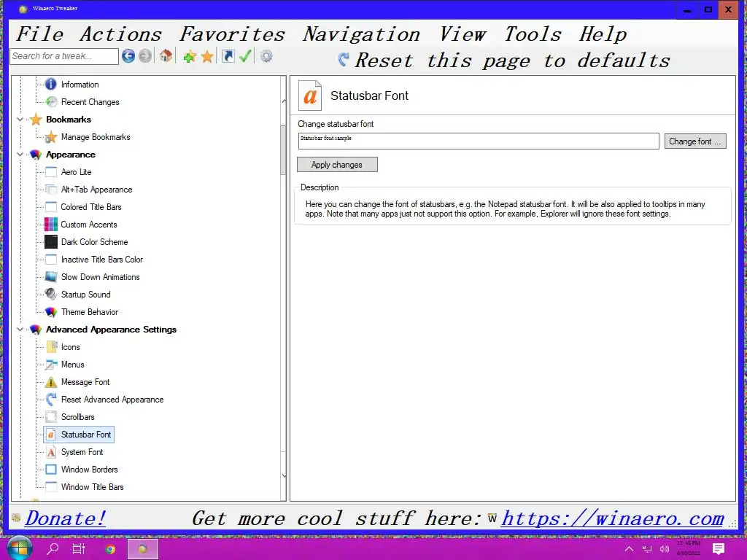Click the Theme Behavior icon
Screen dimensions: 747x560
51,312
